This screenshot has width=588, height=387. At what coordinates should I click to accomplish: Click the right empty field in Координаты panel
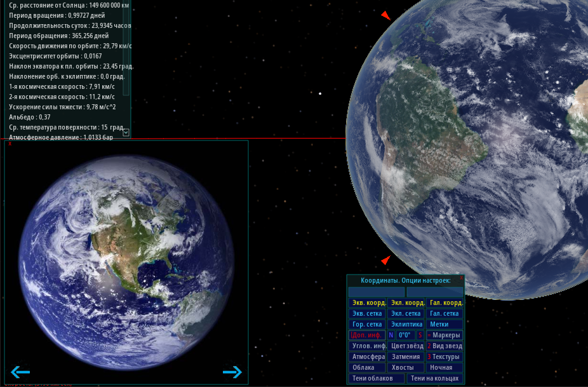point(435,292)
